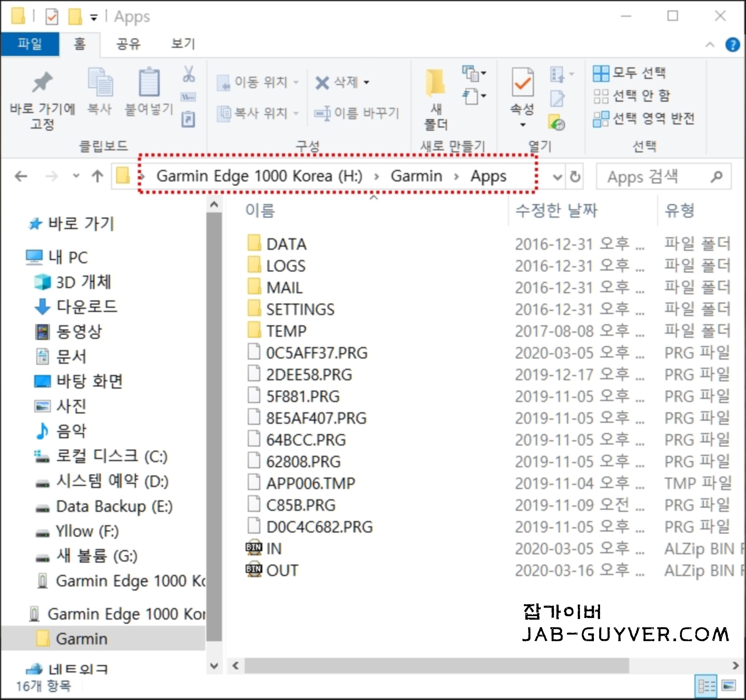The height and width of the screenshot is (700, 746).
Task: Click the 유형 column header
Action: pos(680,210)
